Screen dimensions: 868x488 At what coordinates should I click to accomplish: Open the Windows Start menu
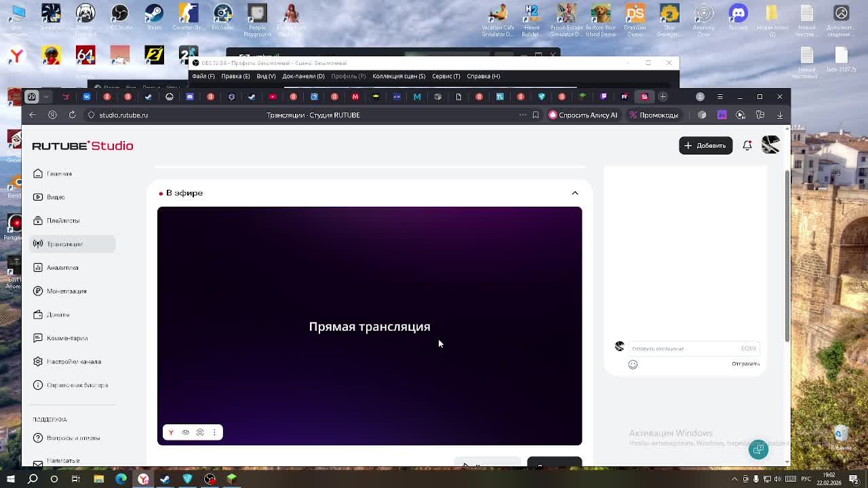(x=10, y=479)
